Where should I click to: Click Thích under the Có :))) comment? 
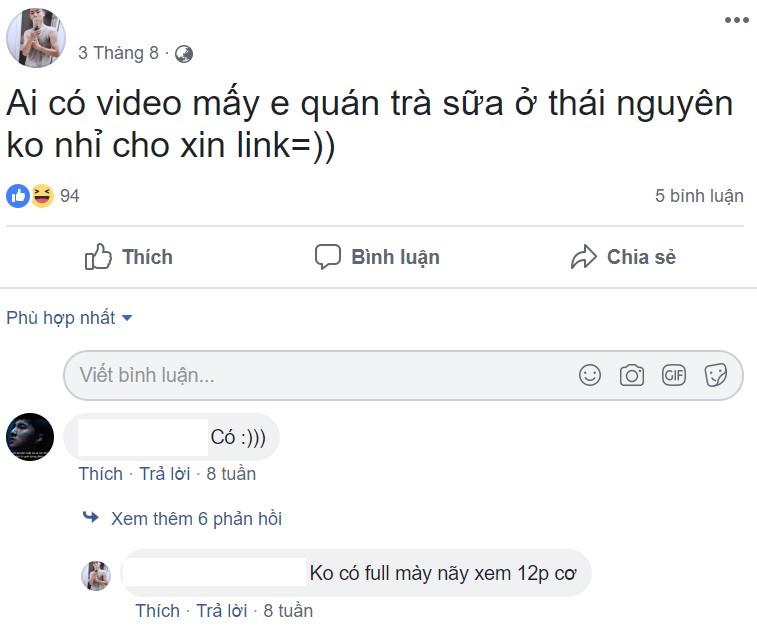click(x=100, y=473)
